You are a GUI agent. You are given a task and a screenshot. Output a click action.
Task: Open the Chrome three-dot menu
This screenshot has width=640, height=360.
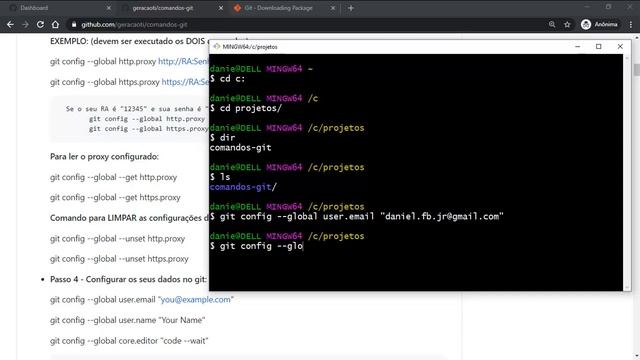[631, 24]
